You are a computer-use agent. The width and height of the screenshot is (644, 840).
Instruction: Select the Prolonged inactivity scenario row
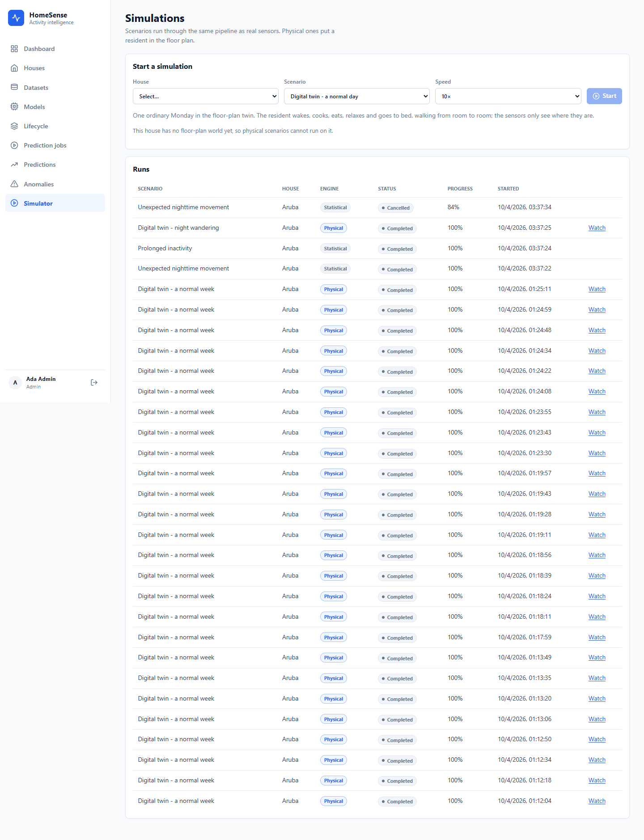(x=377, y=249)
